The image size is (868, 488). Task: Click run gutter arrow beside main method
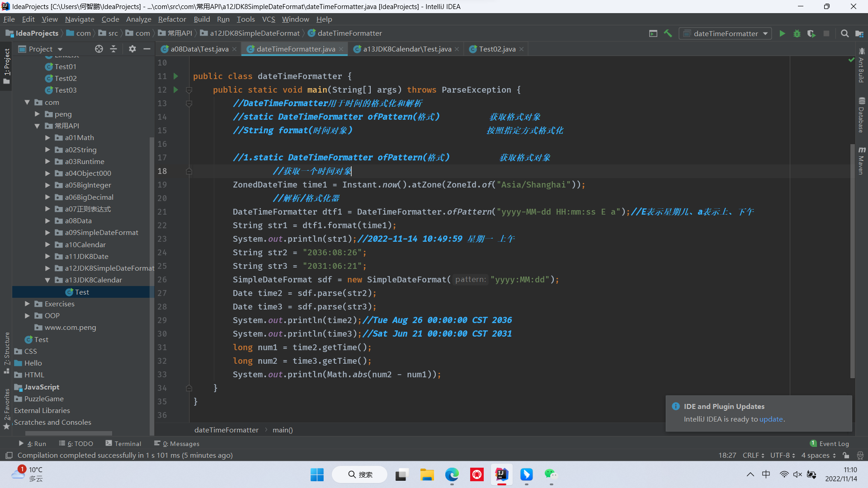click(176, 90)
